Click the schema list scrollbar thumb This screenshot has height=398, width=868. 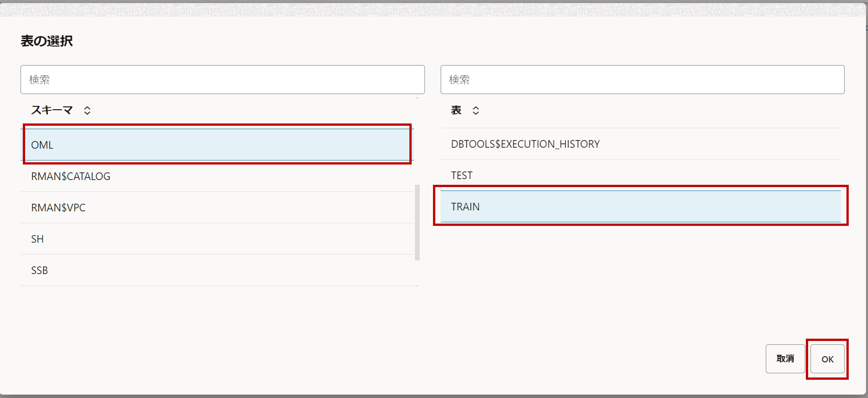pos(417,222)
